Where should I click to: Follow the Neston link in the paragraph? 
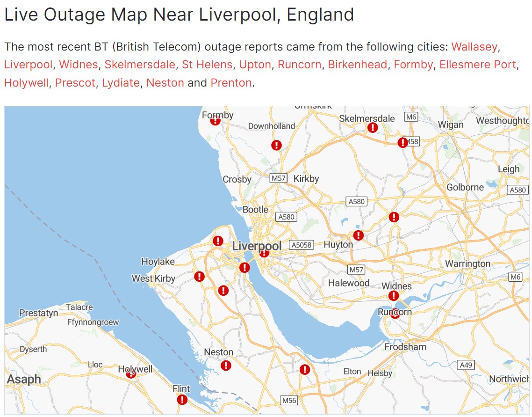[165, 83]
